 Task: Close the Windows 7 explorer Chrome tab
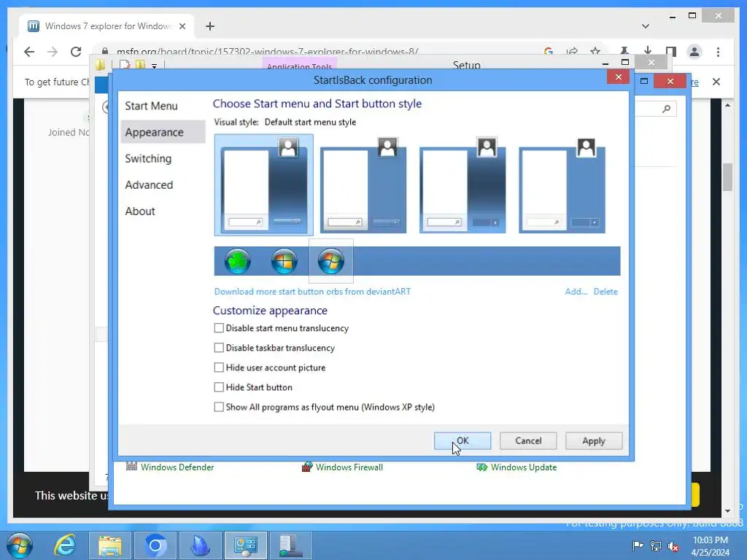(x=182, y=26)
